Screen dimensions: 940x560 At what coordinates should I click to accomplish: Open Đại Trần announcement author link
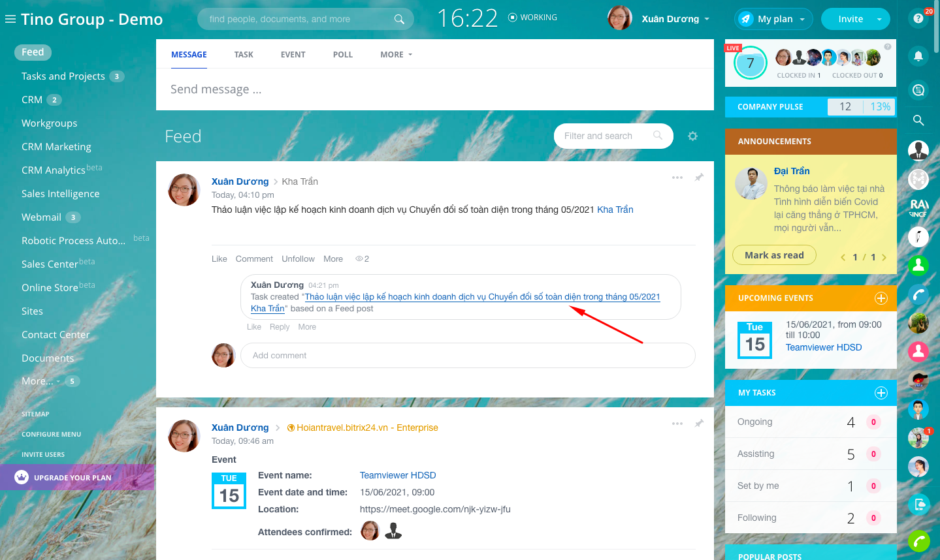(792, 171)
